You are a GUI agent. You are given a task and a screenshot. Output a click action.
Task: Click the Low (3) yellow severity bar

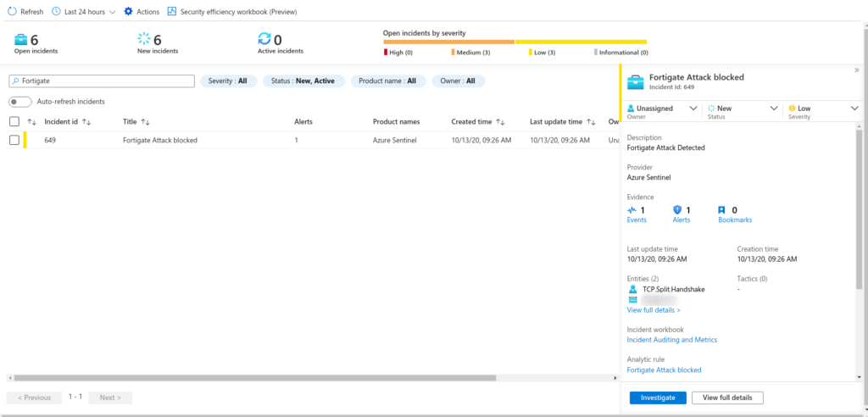(581, 42)
